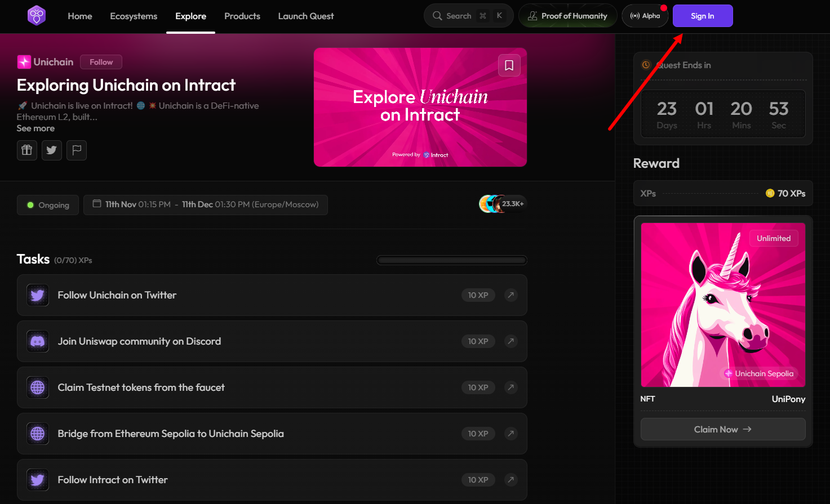Open arrow for Bridge to Unichain Sepolia

pos(511,434)
